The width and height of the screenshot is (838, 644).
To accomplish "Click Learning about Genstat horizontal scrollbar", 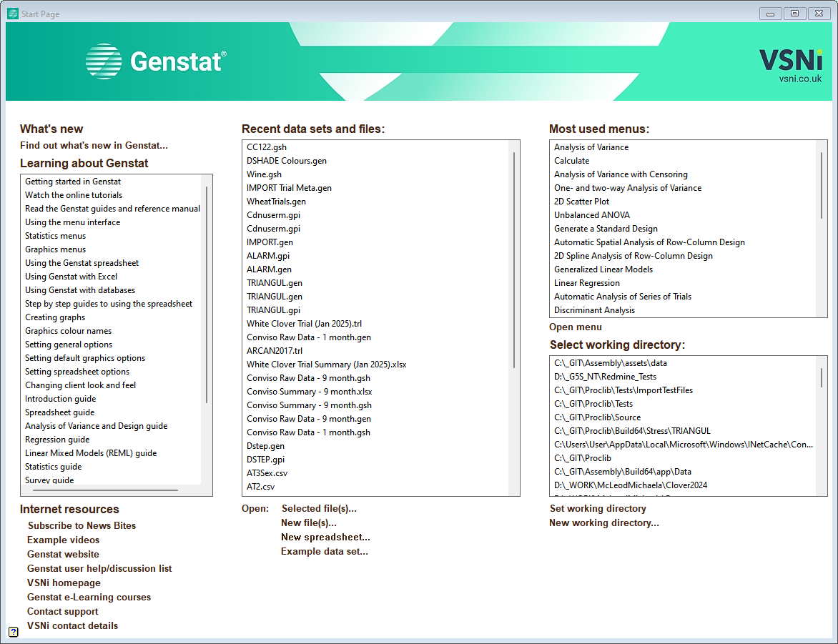I will coord(105,490).
